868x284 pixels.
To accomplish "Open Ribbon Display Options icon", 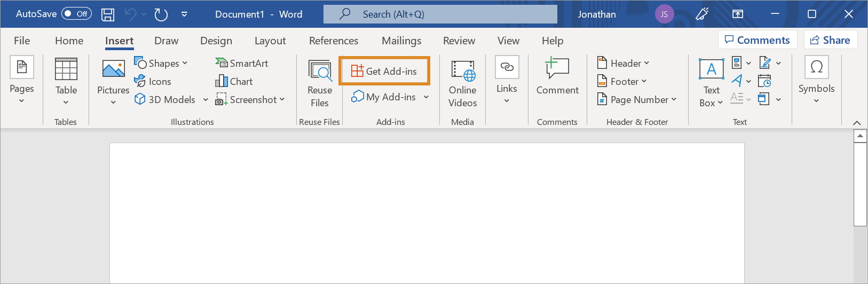I will (x=738, y=14).
